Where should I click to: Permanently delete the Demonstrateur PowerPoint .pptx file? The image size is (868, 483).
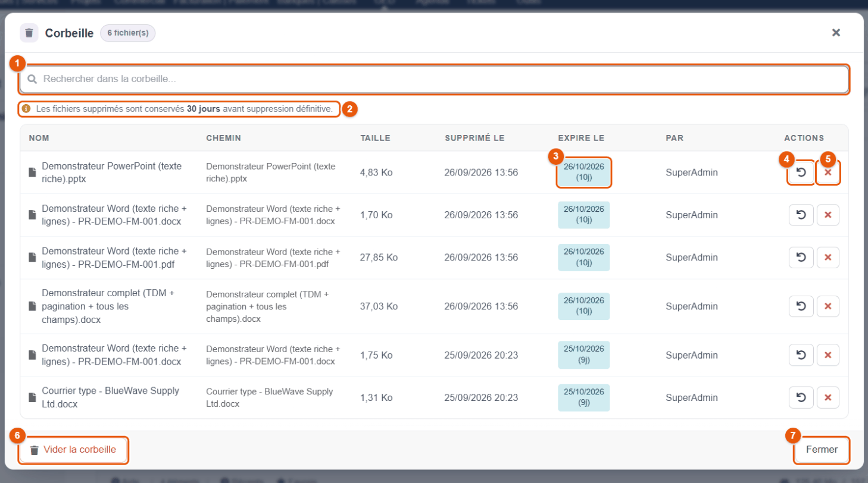coord(828,172)
